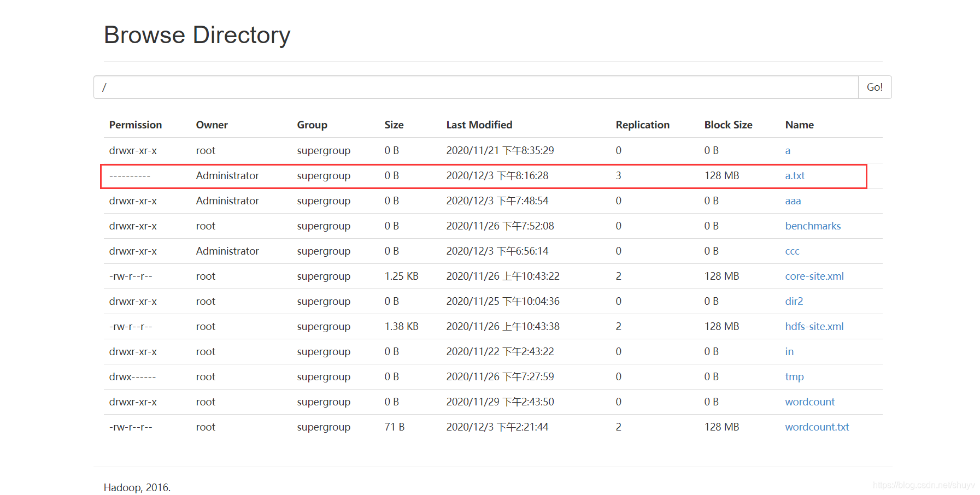Open the tmp directory link
This screenshot has width=980, height=495.
point(794,377)
